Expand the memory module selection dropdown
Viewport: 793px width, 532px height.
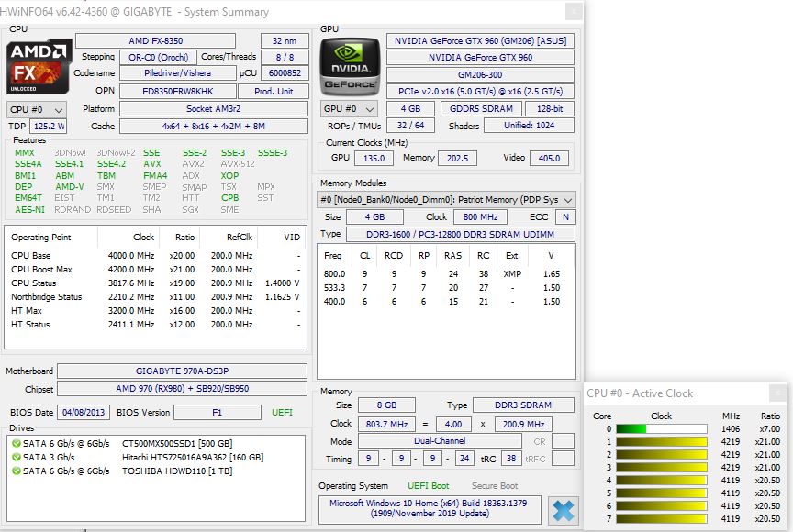tap(446, 200)
